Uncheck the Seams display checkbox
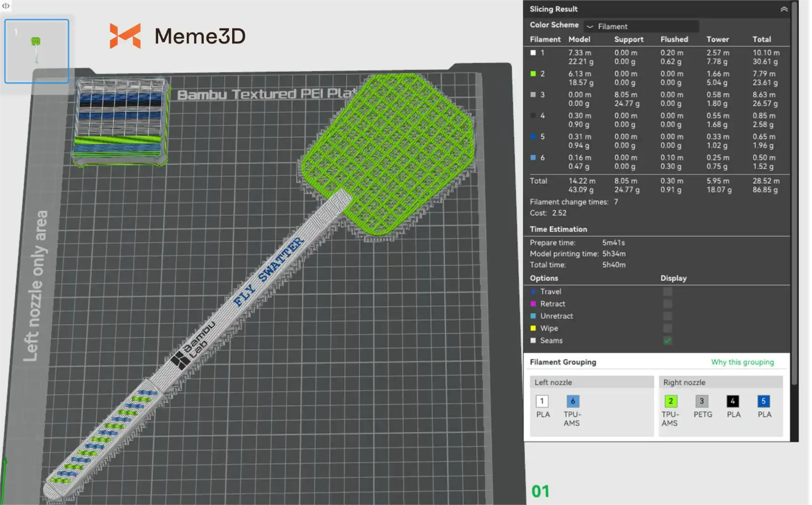The height and width of the screenshot is (505, 812). coord(667,341)
